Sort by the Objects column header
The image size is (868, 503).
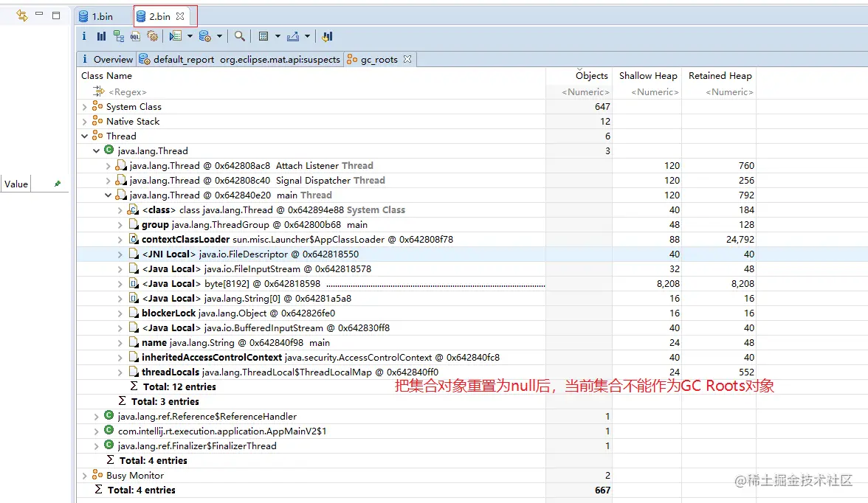click(x=591, y=76)
